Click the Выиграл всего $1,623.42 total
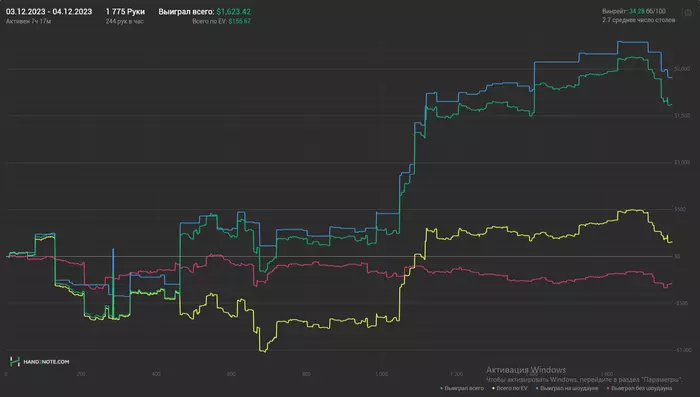 click(204, 12)
